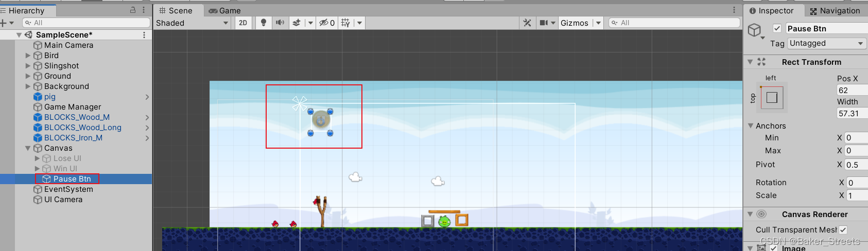The height and width of the screenshot is (251, 868).
Task: Collapse the Anchors section
Action: coord(751,126)
